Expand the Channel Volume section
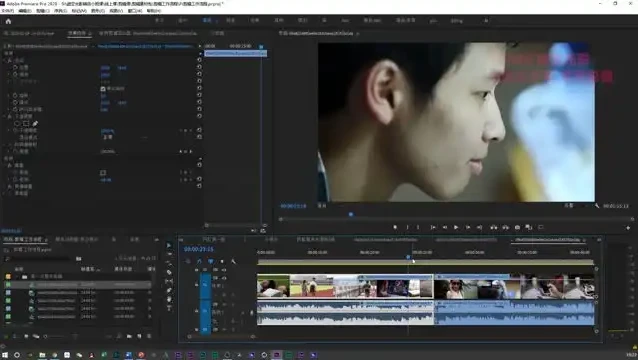The height and width of the screenshot is (360, 638). [x=5, y=186]
